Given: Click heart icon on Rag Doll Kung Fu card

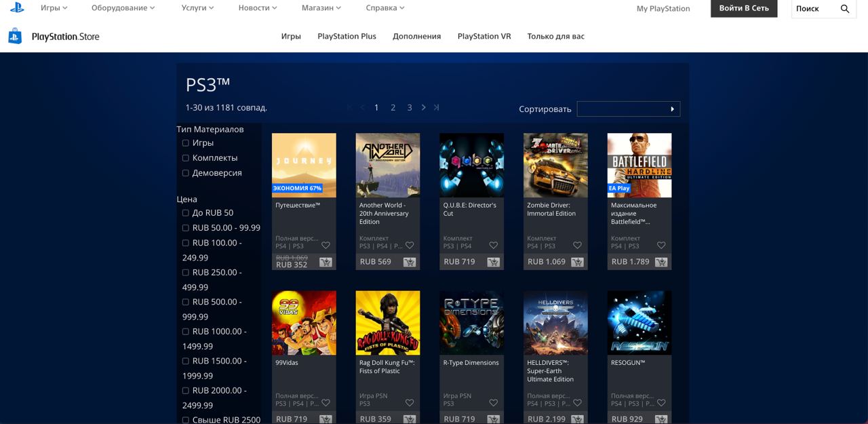Looking at the screenshot, I should pyautogui.click(x=410, y=403).
